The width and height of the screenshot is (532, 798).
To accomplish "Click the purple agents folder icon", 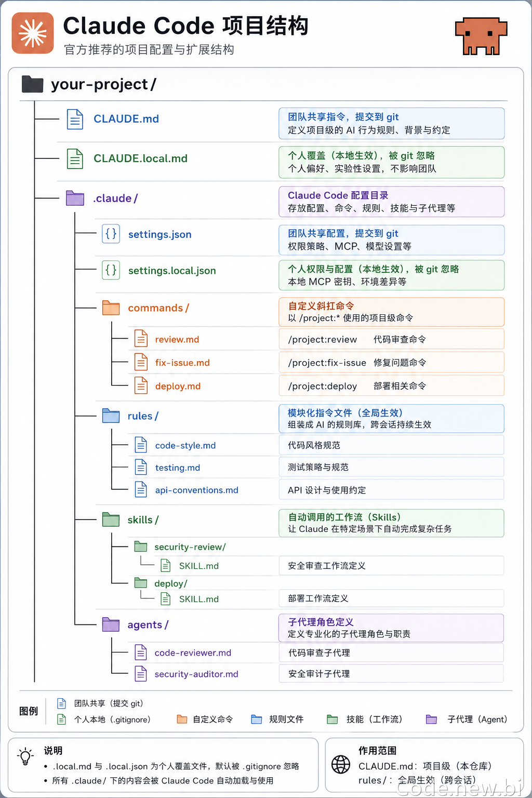I will click(x=111, y=624).
